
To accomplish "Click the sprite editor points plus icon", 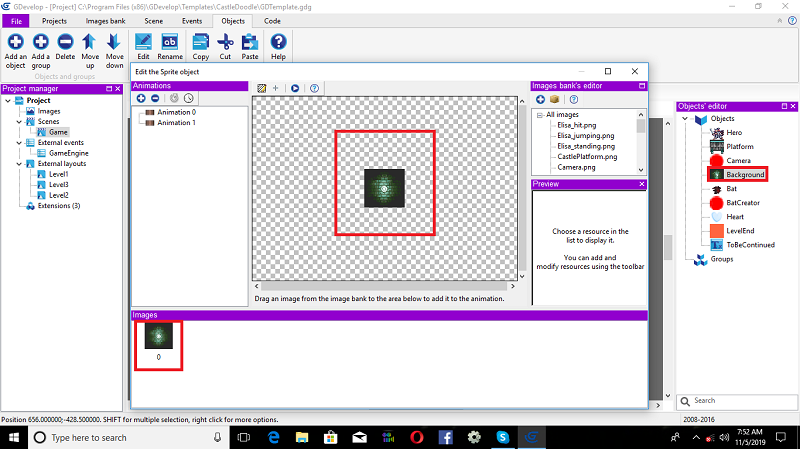I will tap(276, 88).
